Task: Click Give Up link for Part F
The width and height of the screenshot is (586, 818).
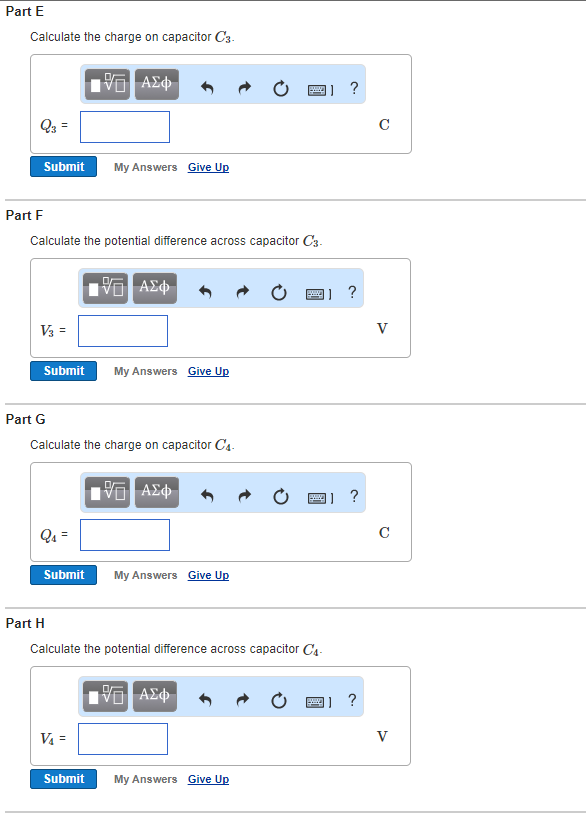Action: (x=208, y=371)
